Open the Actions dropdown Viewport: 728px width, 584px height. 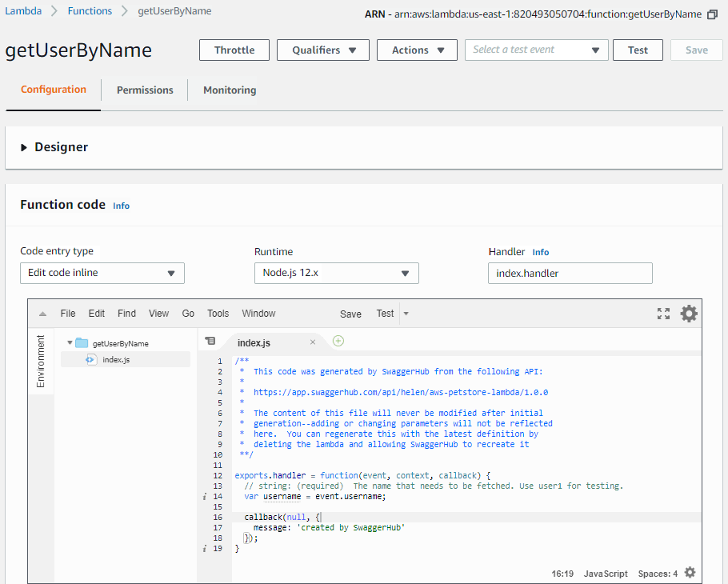point(417,50)
